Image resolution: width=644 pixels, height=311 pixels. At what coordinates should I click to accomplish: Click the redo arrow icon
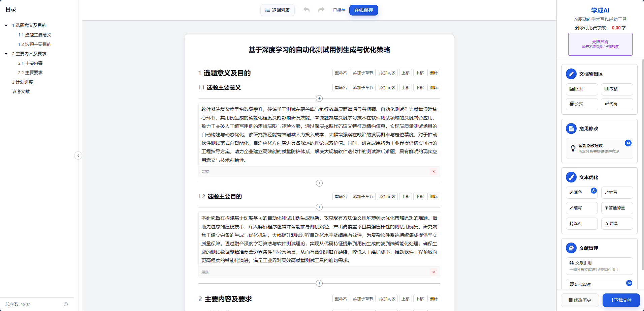click(x=321, y=10)
